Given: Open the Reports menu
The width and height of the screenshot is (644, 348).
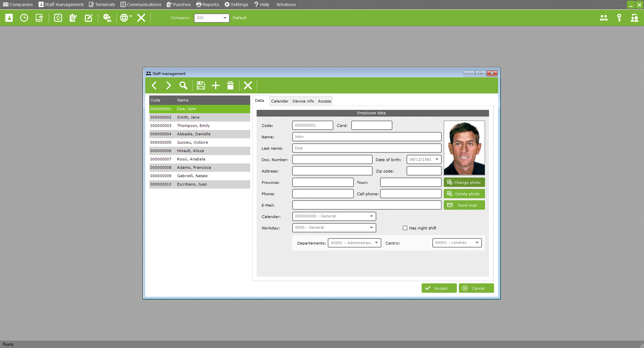Looking at the screenshot, I should click(x=208, y=4).
